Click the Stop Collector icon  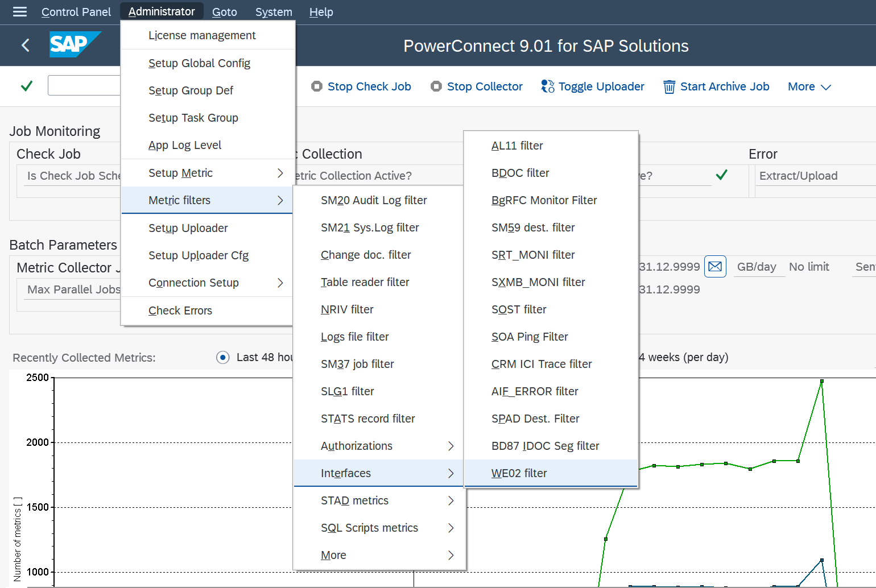pos(436,86)
